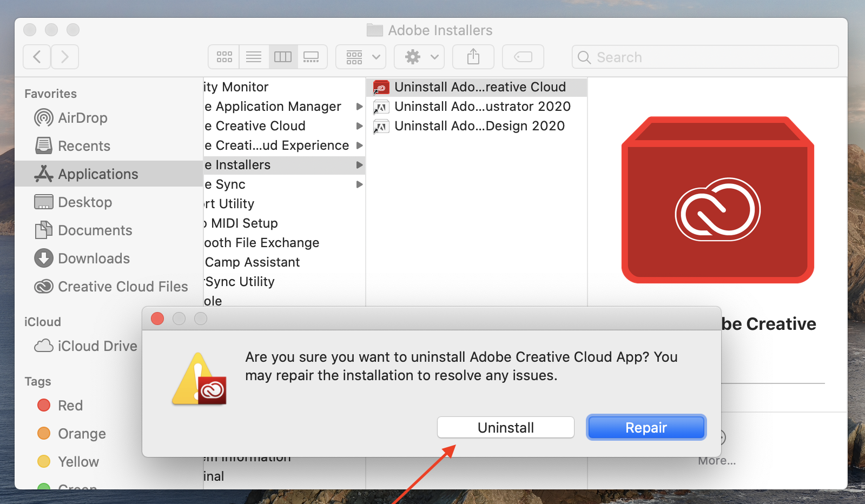
Task: Select the Uninstall Ado...Design 2020 file icon
Action: coord(381,127)
